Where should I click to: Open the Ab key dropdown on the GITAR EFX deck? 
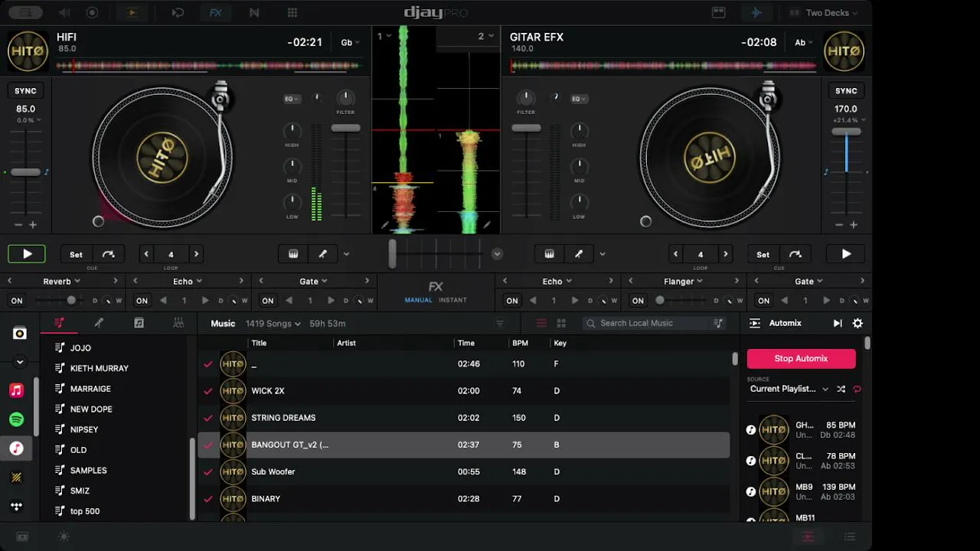coord(803,43)
